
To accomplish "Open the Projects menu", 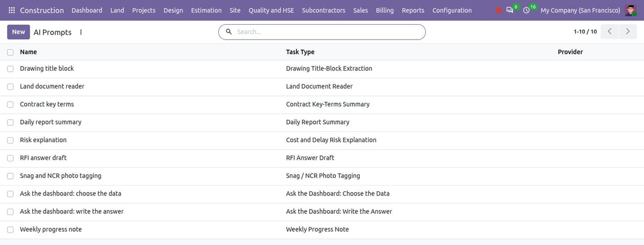I will coord(144,10).
